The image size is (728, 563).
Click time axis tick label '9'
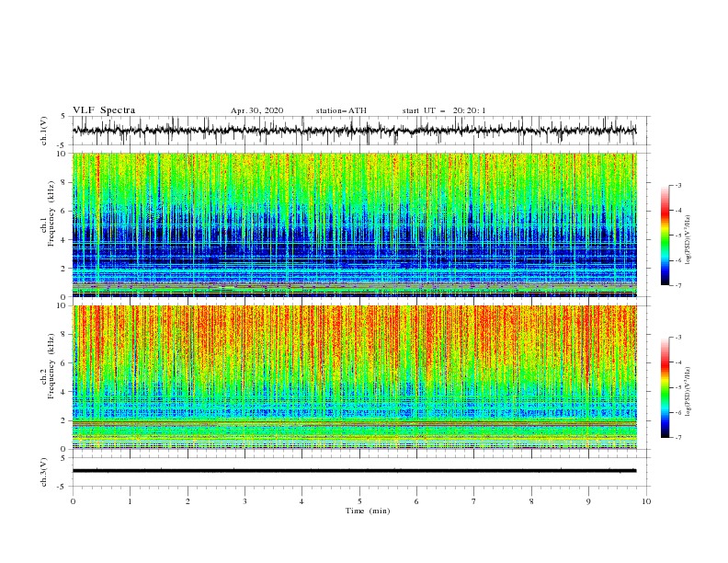(588, 501)
